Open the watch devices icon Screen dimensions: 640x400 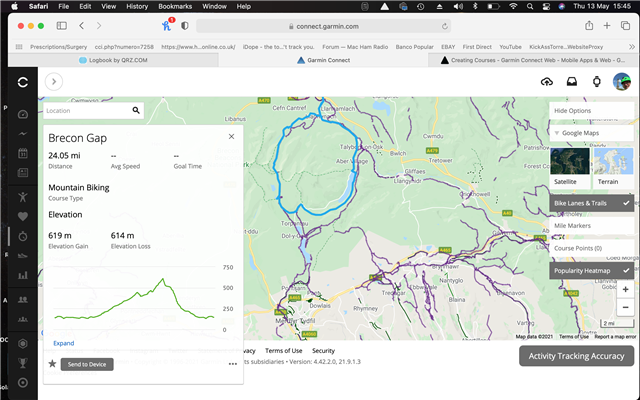597,82
